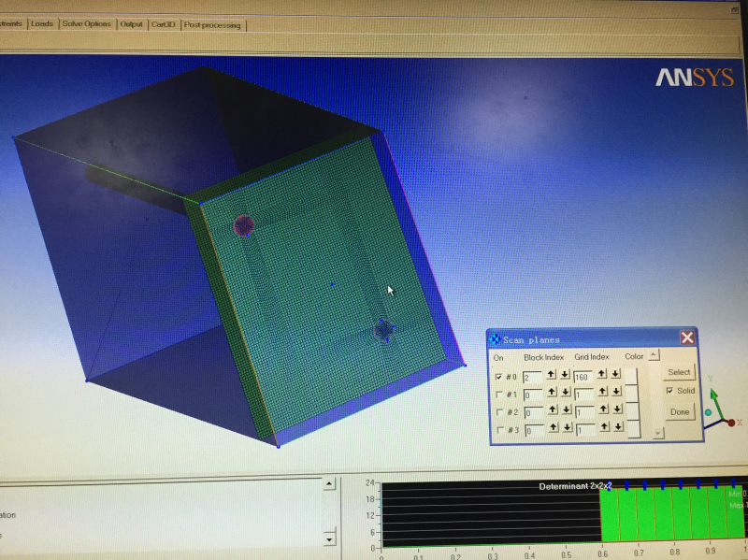This screenshot has width=748, height=560.
Task: Click Grid Index field of plane #3
Action: pos(585,429)
